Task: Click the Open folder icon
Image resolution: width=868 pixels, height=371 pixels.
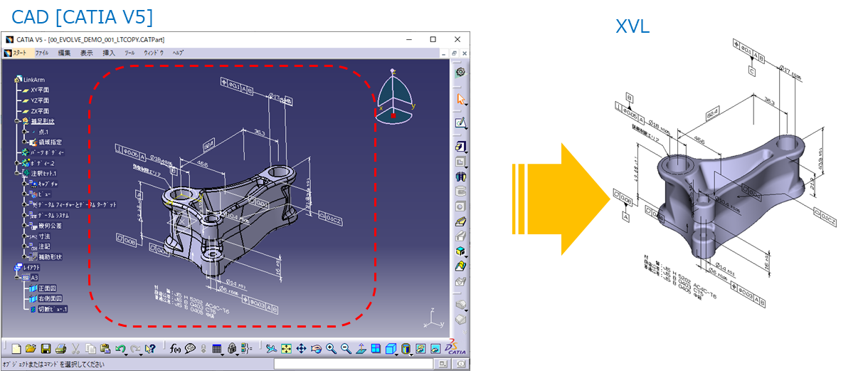Action: pyautogui.click(x=31, y=348)
